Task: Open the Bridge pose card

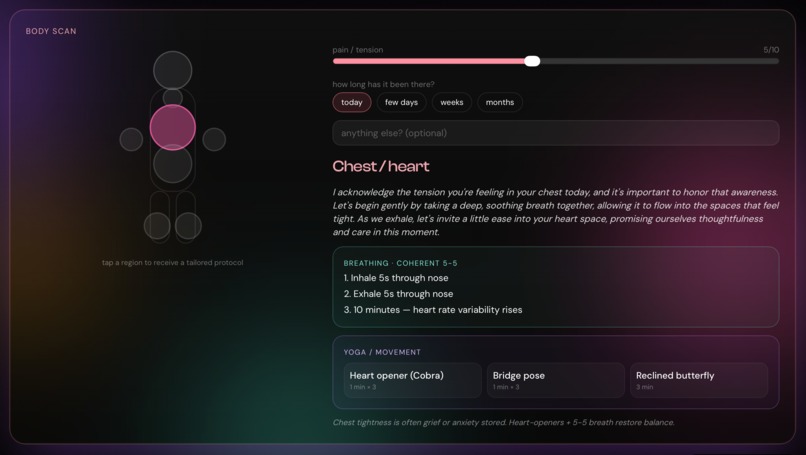Action: (x=556, y=380)
